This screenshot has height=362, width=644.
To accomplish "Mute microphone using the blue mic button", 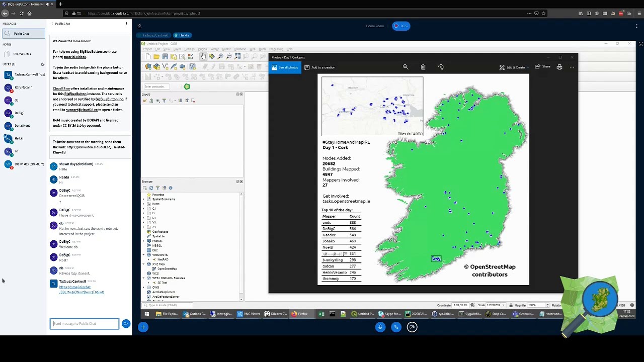I will click(380, 327).
